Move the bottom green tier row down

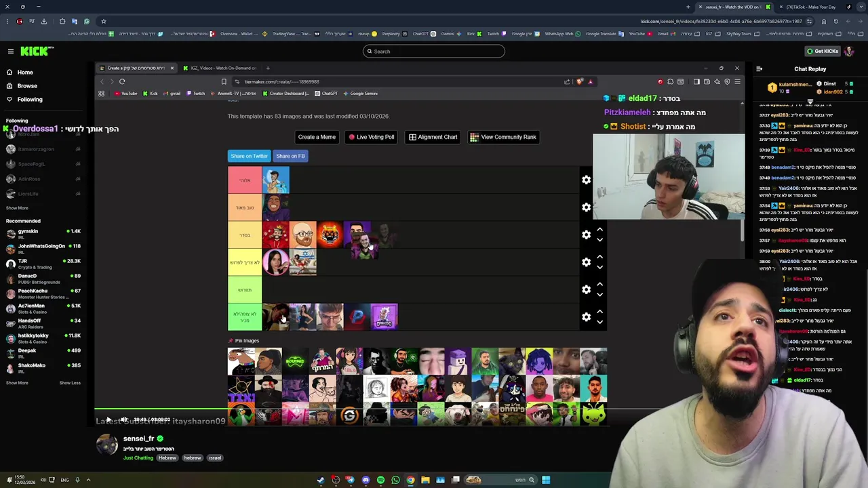click(599, 322)
